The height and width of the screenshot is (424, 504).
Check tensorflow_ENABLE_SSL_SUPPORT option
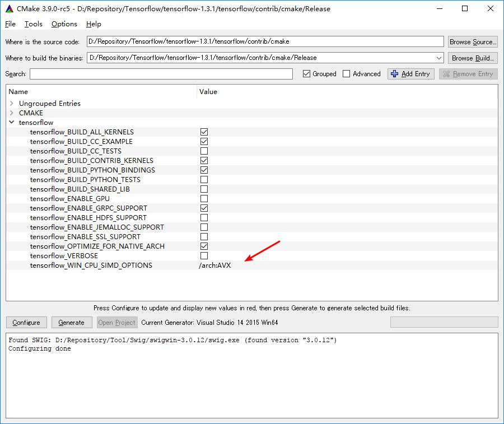204,236
